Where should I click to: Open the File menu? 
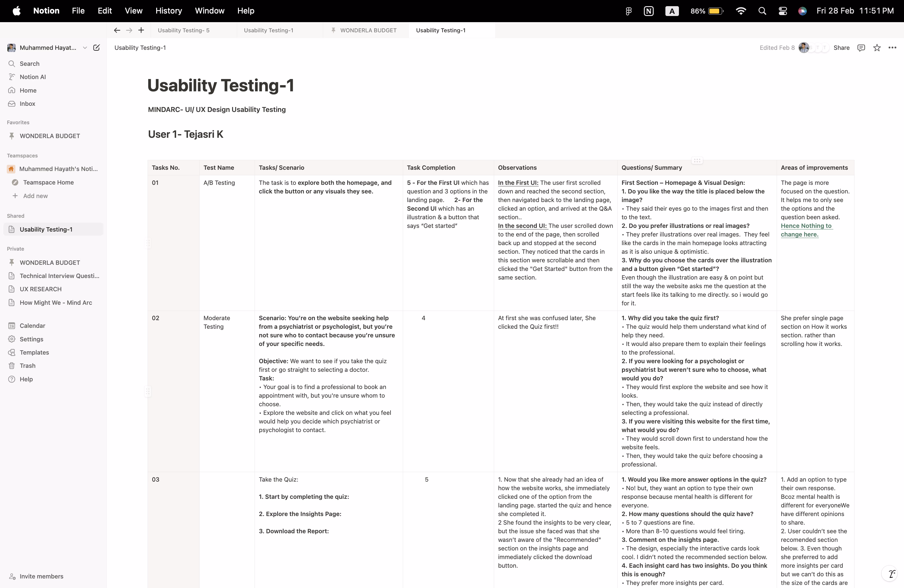[x=78, y=11]
